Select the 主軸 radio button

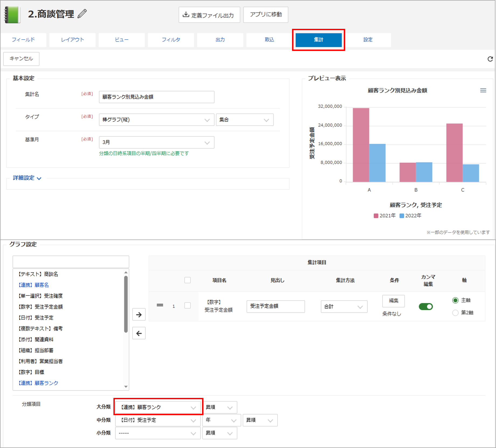(x=455, y=300)
